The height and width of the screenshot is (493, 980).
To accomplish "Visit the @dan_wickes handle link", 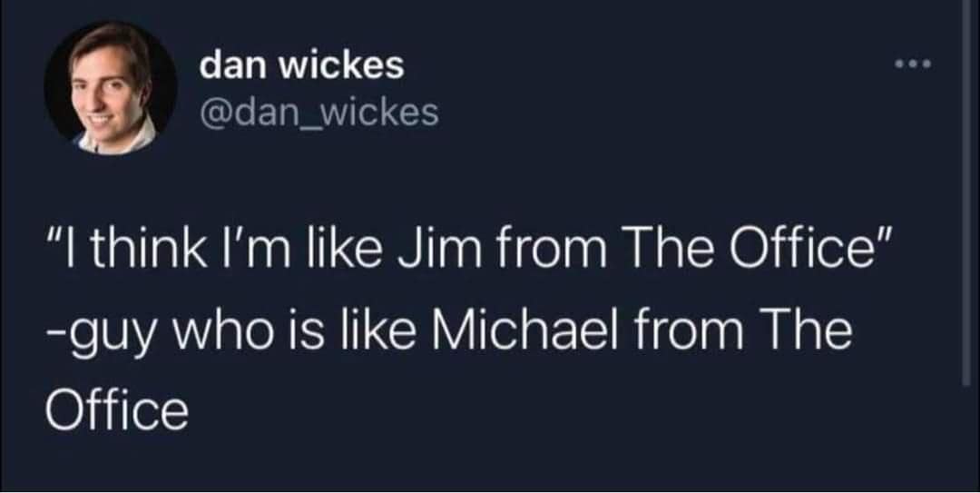I will click(x=318, y=113).
